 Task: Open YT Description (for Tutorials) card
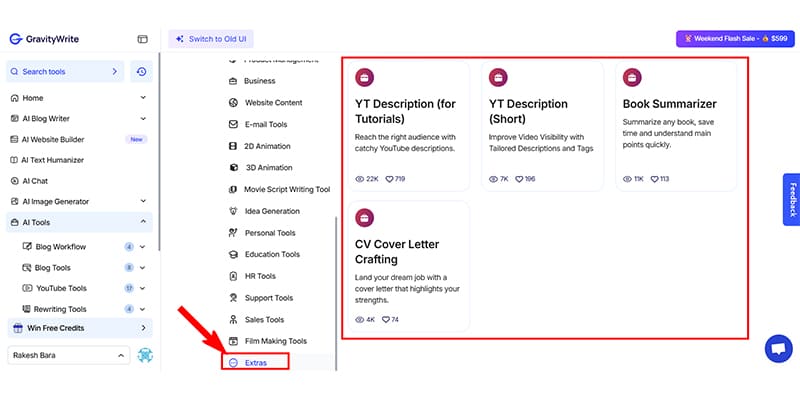(409, 126)
